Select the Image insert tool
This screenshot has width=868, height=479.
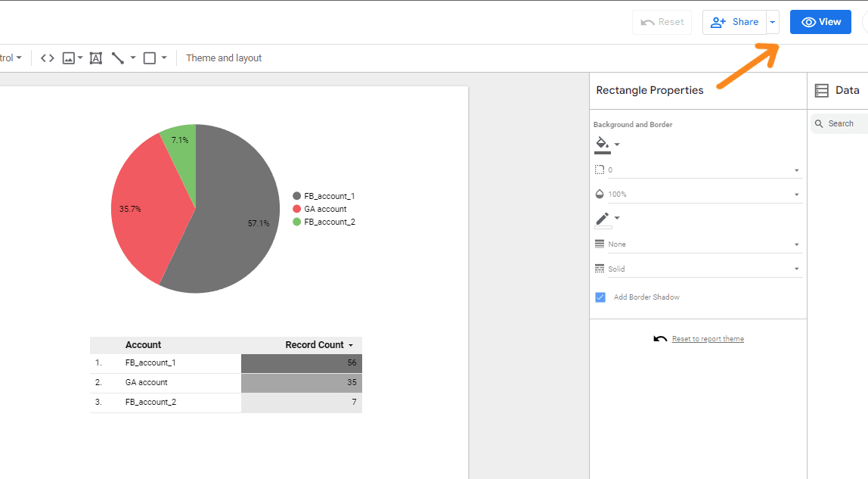pos(69,58)
